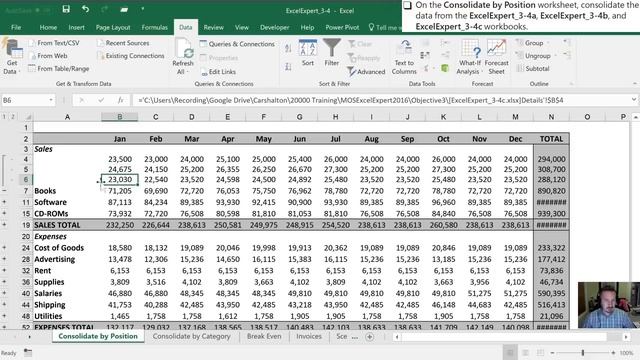Click the Tell me search box
Image resolution: width=640 pixels, height=360 pixels.
[384, 27]
